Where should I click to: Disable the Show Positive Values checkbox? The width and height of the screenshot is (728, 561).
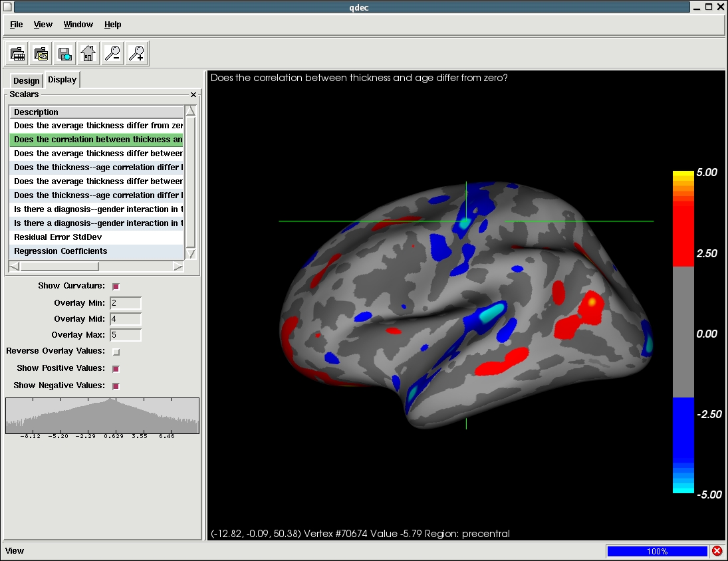pyautogui.click(x=116, y=369)
